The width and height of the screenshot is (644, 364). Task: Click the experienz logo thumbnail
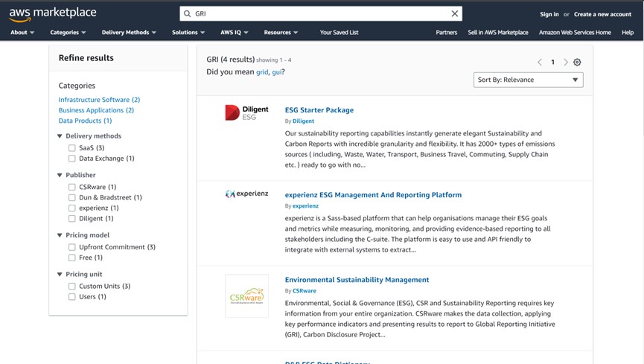[x=246, y=194]
